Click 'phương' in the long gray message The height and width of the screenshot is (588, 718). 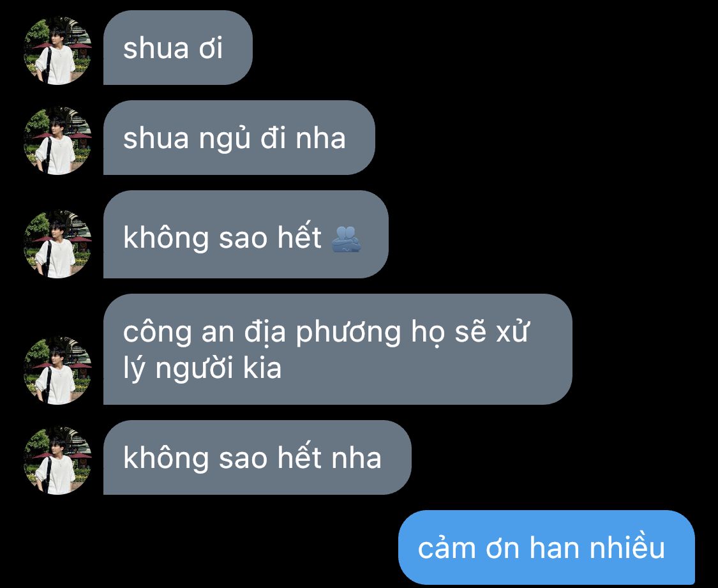pos(348,333)
